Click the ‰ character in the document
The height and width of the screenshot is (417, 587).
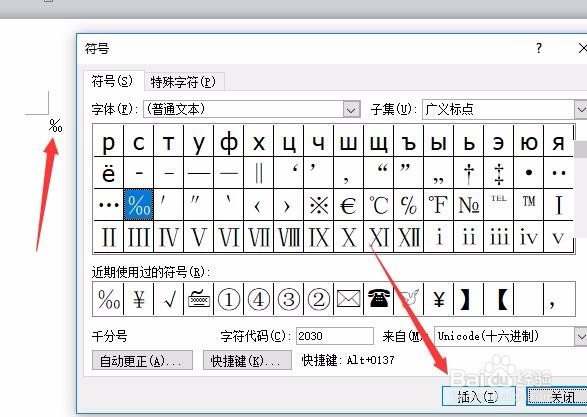(x=55, y=126)
